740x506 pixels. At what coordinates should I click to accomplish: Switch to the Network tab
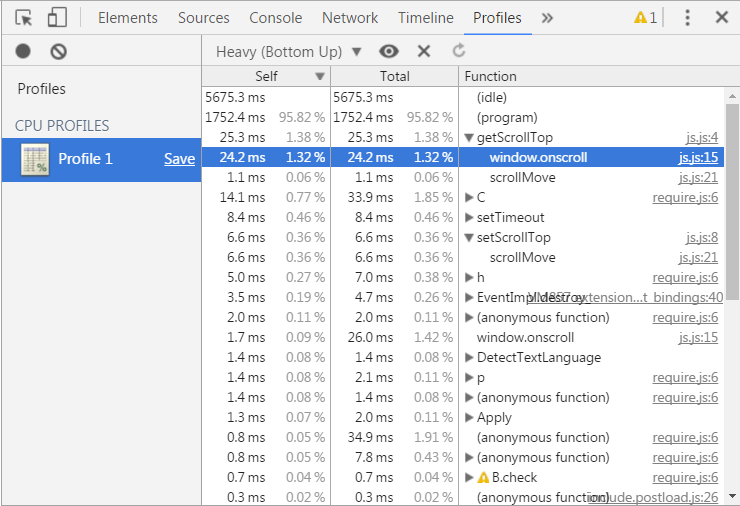coord(350,18)
